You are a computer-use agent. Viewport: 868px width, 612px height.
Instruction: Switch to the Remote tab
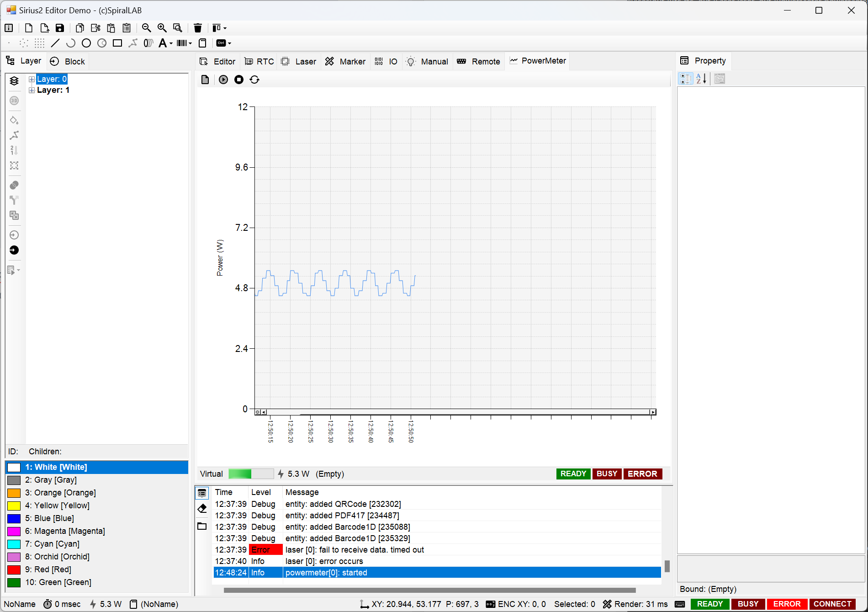pos(479,61)
